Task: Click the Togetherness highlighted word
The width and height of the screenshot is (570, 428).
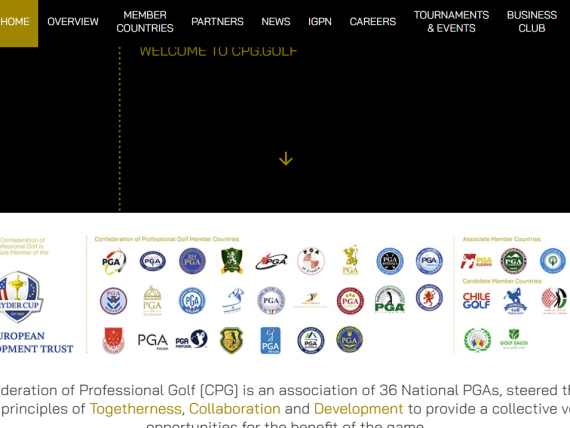Action: tap(136, 409)
